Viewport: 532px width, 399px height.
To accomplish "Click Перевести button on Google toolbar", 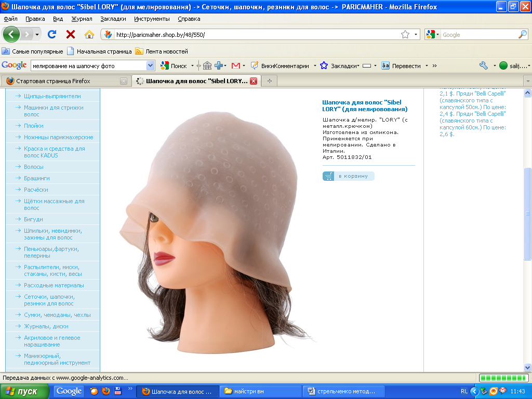I will point(401,66).
